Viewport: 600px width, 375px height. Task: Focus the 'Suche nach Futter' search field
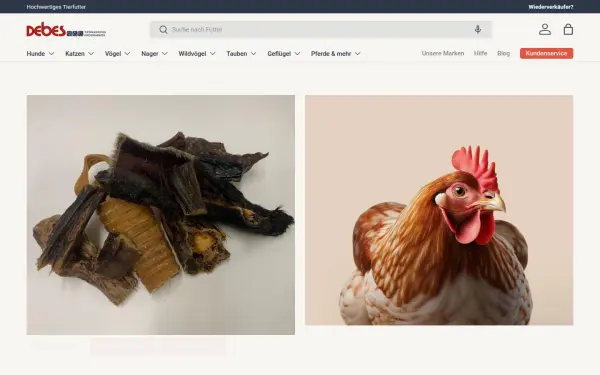pyautogui.click(x=321, y=29)
